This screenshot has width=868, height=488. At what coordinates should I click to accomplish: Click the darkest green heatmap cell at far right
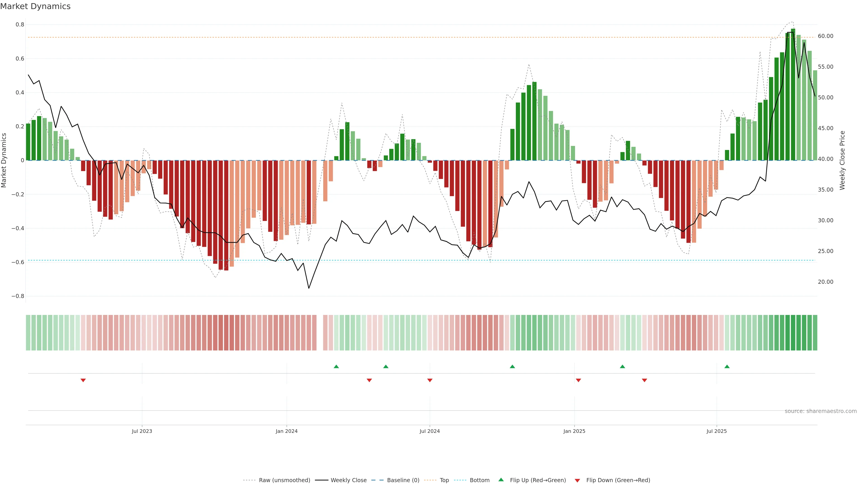point(793,333)
